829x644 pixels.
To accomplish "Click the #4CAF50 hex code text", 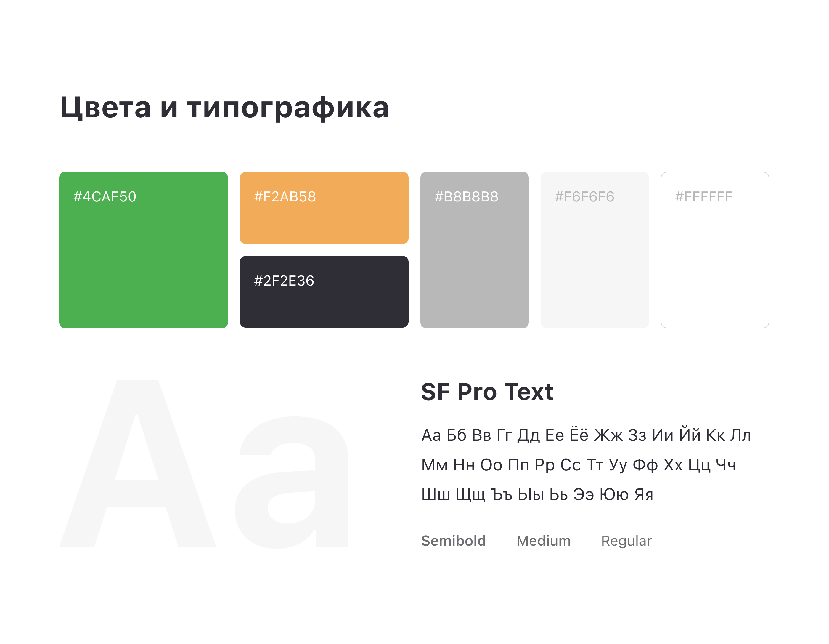I will pyautogui.click(x=105, y=197).
